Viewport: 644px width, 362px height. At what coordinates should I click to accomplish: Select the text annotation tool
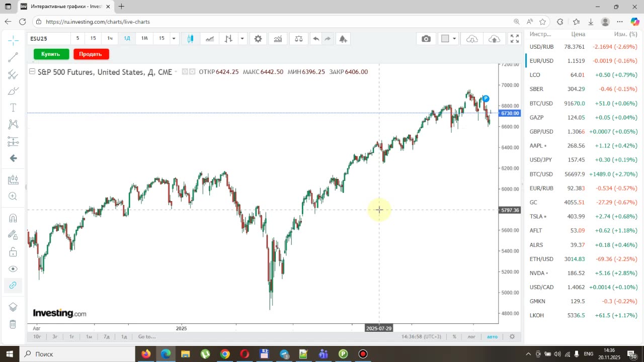[x=13, y=108]
